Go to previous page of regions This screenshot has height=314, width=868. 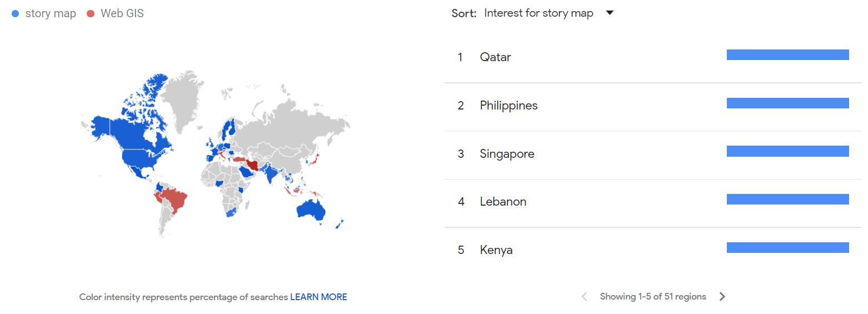(584, 297)
